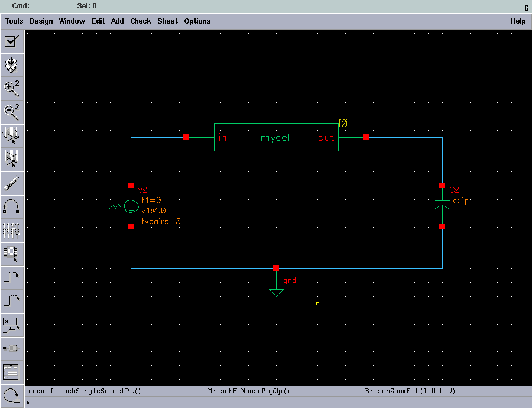Open the object Properties icon

(12, 231)
